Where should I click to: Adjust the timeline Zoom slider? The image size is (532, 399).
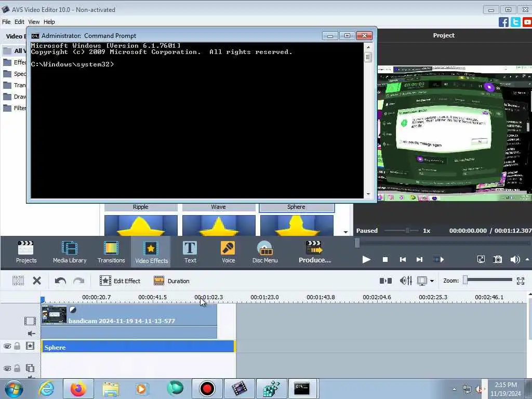point(465,280)
